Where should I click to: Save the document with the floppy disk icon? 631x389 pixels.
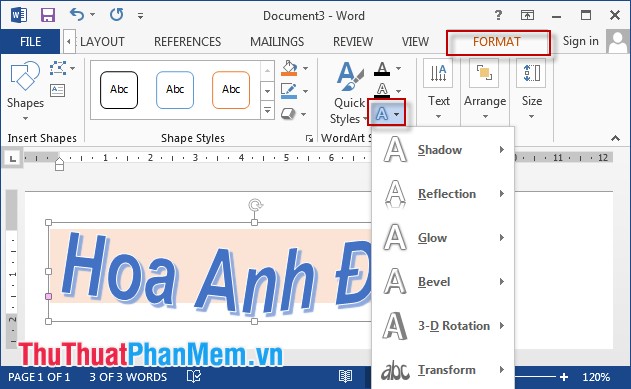tap(48, 15)
